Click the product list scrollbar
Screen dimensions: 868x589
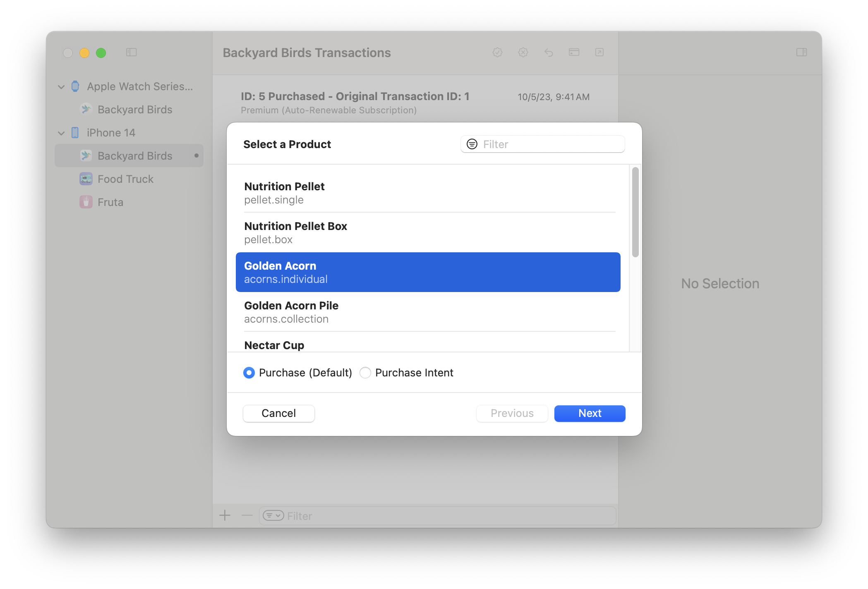point(635,213)
